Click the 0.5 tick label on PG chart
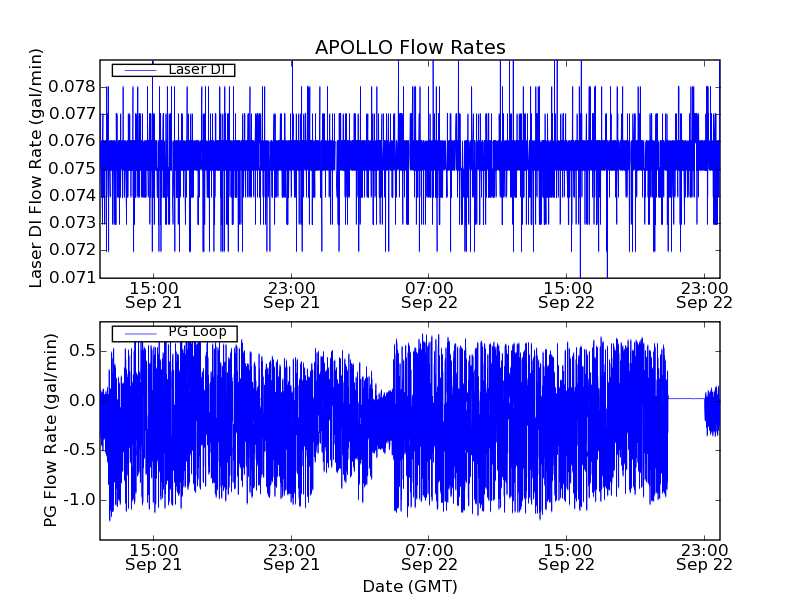Image resolution: width=800 pixels, height=600 pixels. (x=84, y=351)
